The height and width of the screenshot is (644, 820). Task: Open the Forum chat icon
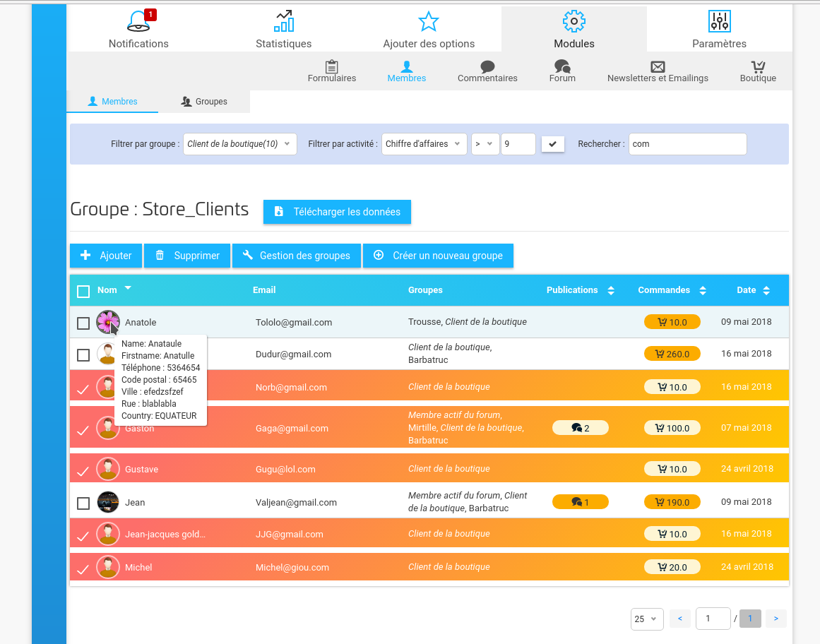point(562,66)
